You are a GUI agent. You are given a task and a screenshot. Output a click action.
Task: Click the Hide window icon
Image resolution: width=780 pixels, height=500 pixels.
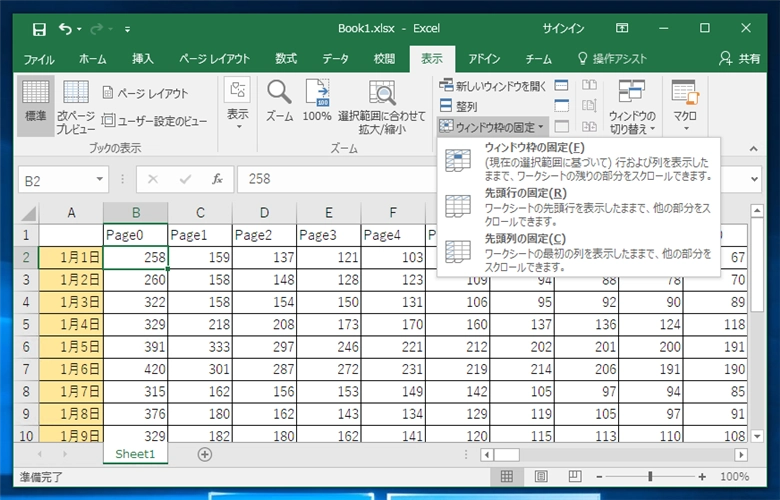point(561,106)
